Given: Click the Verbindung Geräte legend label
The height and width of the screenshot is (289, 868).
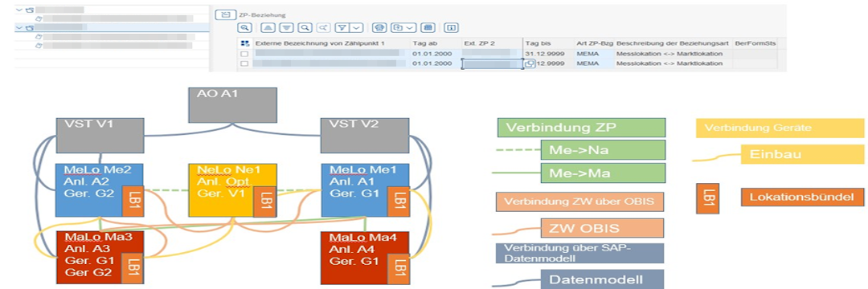Looking at the screenshot, I should coord(779,128).
